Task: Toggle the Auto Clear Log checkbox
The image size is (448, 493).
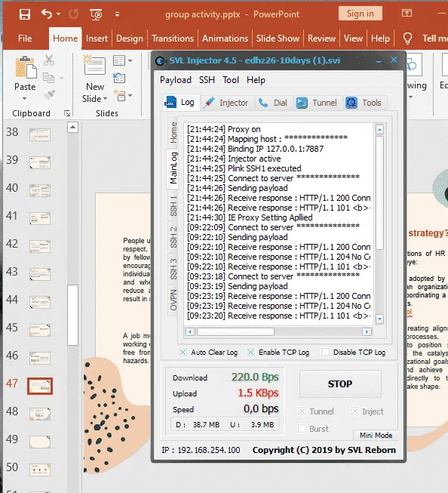Action: coord(183,352)
